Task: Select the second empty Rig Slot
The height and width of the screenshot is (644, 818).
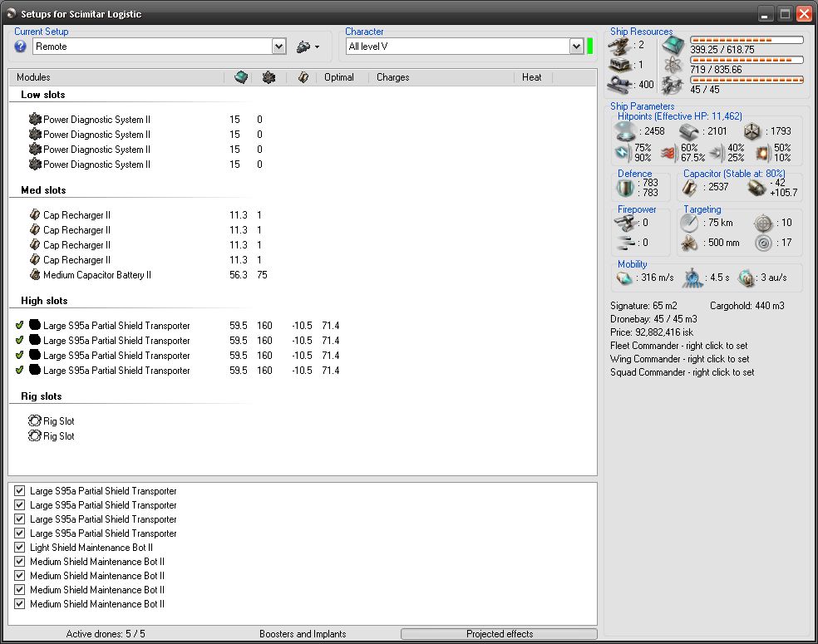Action: coord(52,436)
